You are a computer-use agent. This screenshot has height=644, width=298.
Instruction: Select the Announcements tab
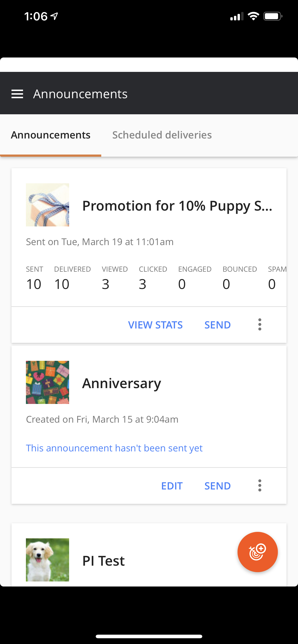click(51, 135)
